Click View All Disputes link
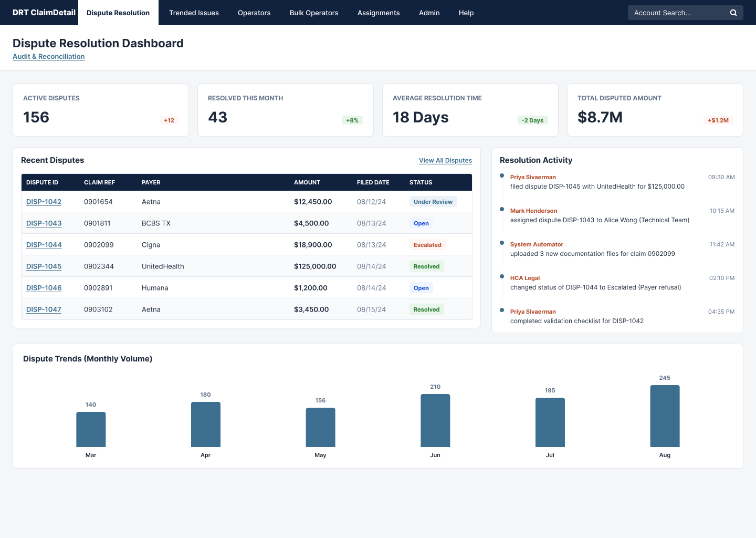This screenshot has width=756, height=538. (x=445, y=160)
